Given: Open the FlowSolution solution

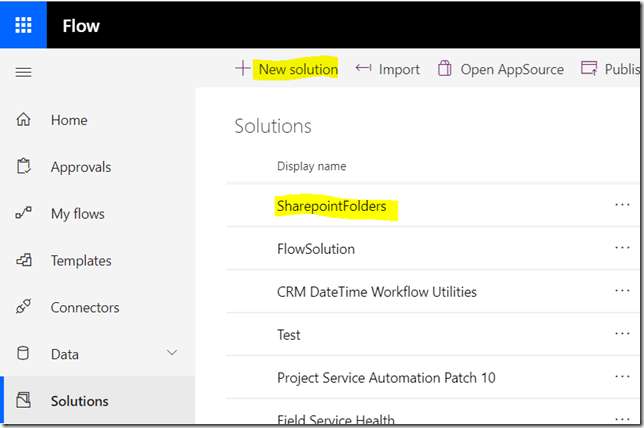Looking at the screenshot, I should point(316,249).
